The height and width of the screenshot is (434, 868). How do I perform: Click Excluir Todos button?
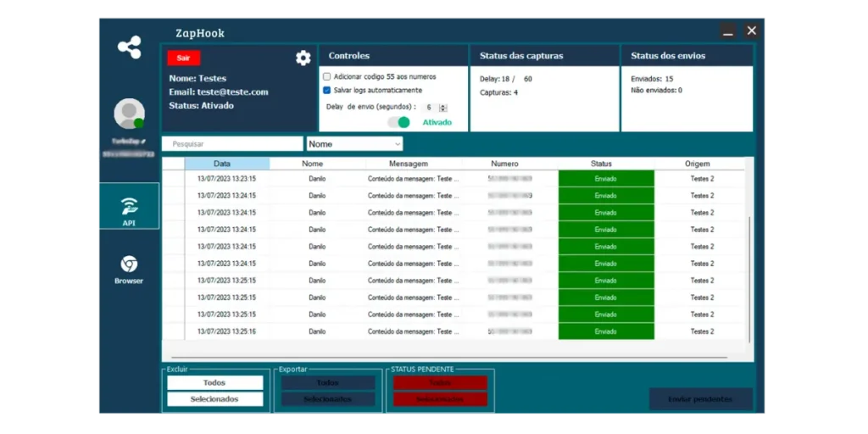[x=214, y=382]
